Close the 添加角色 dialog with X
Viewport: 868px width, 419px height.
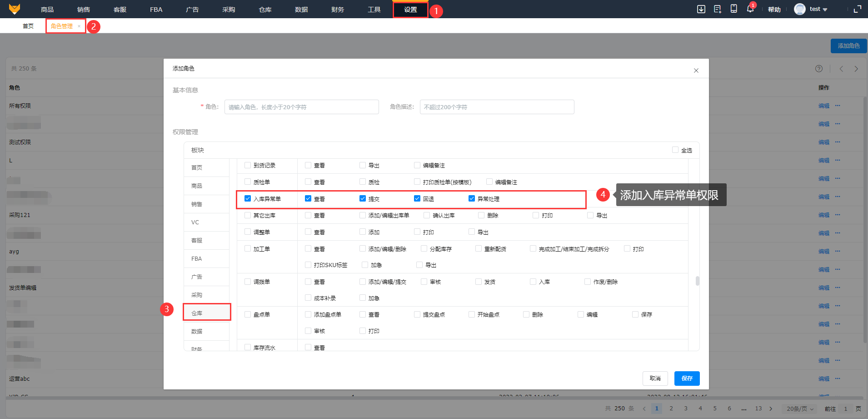(696, 71)
